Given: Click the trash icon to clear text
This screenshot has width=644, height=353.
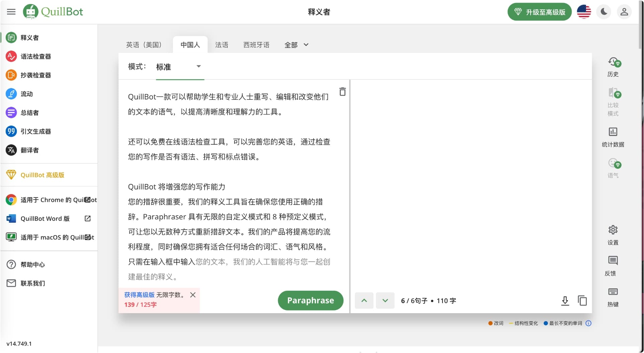Looking at the screenshot, I should pos(342,92).
